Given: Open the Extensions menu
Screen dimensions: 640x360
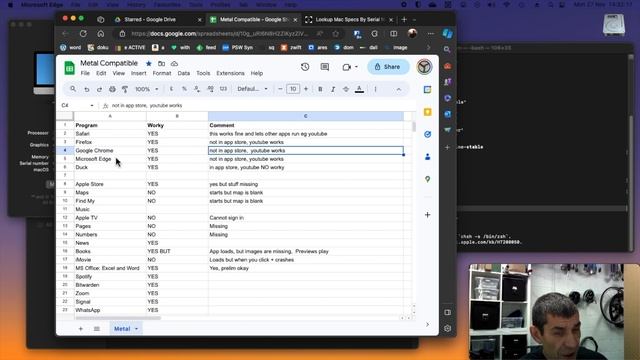Looking at the screenshot, I should 230,73.
